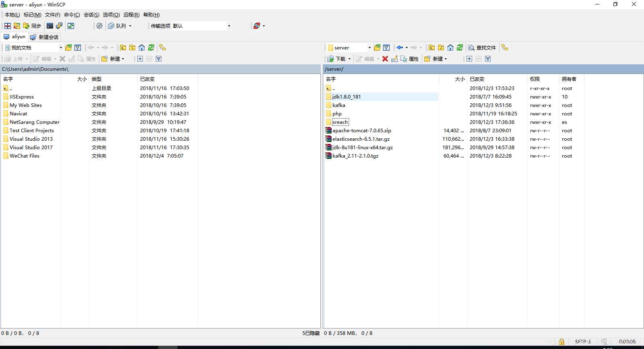Open the 命令(C) menu
The width and height of the screenshot is (644, 349).
coord(72,15)
